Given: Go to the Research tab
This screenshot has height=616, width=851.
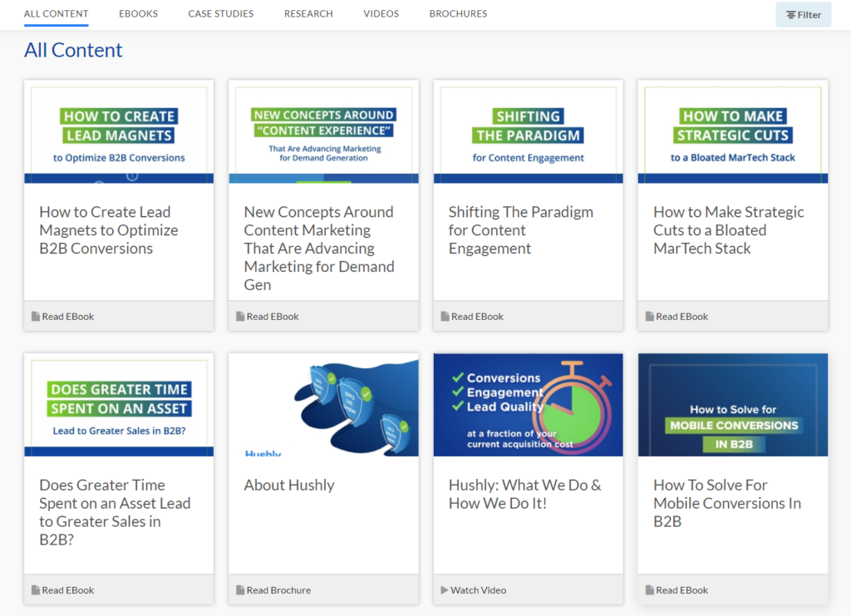Looking at the screenshot, I should (308, 13).
